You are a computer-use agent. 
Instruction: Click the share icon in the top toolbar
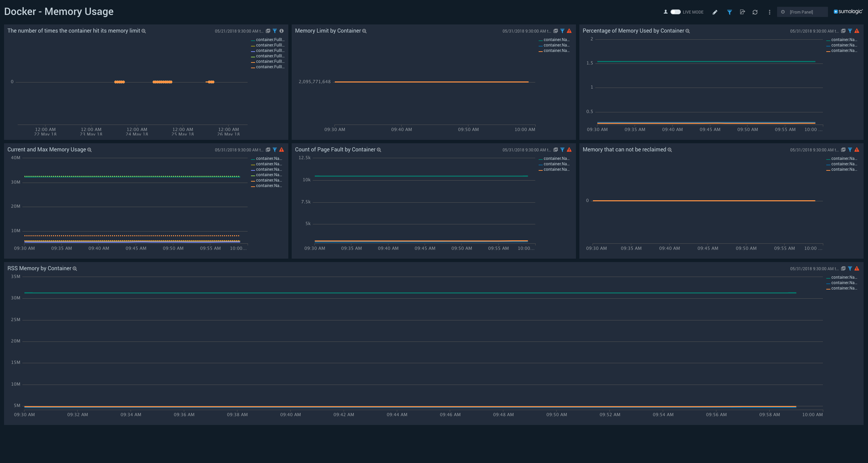(742, 12)
